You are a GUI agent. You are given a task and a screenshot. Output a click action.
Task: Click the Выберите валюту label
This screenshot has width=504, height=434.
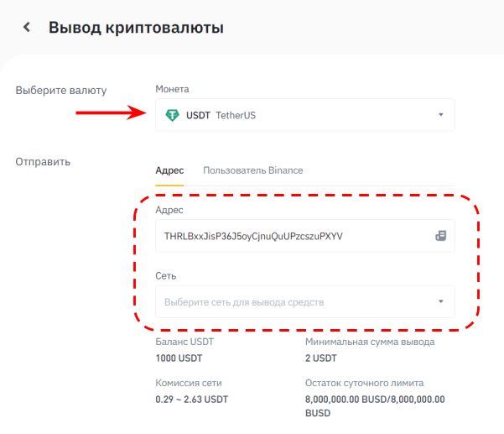[61, 91]
